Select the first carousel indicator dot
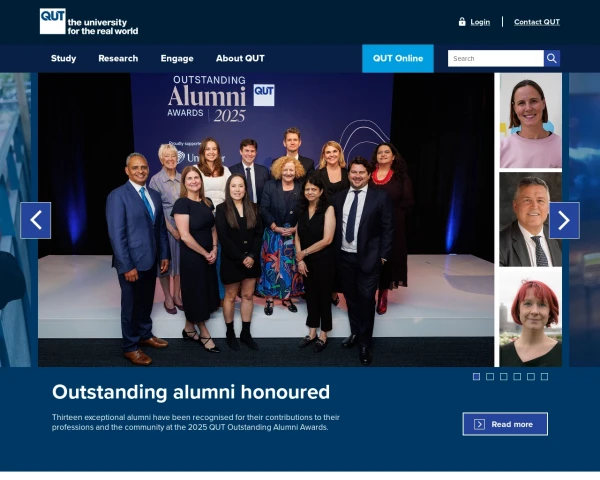 [x=476, y=377]
